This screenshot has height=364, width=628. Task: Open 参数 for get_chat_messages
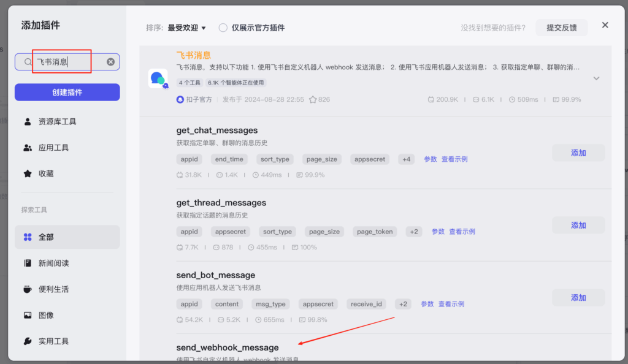click(x=430, y=159)
